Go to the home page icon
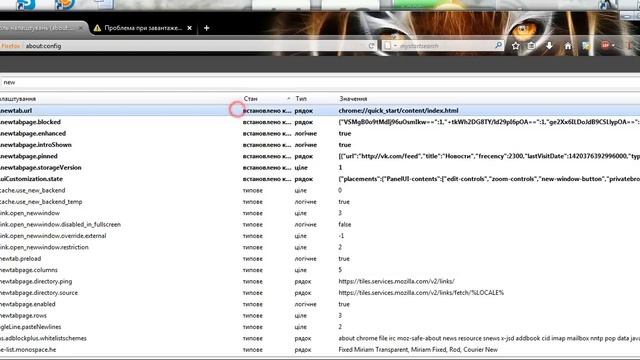640x360 pixels. click(568, 46)
